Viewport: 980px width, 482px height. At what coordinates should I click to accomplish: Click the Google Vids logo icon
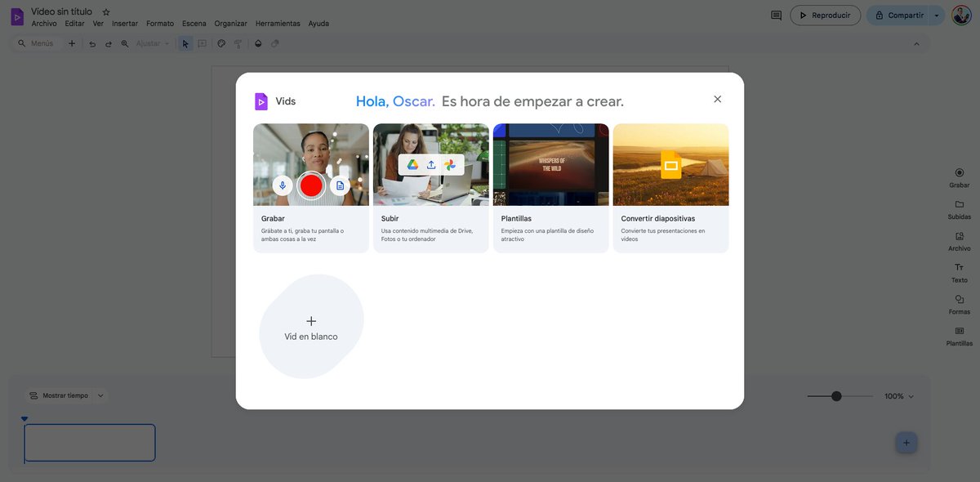[x=16, y=16]
